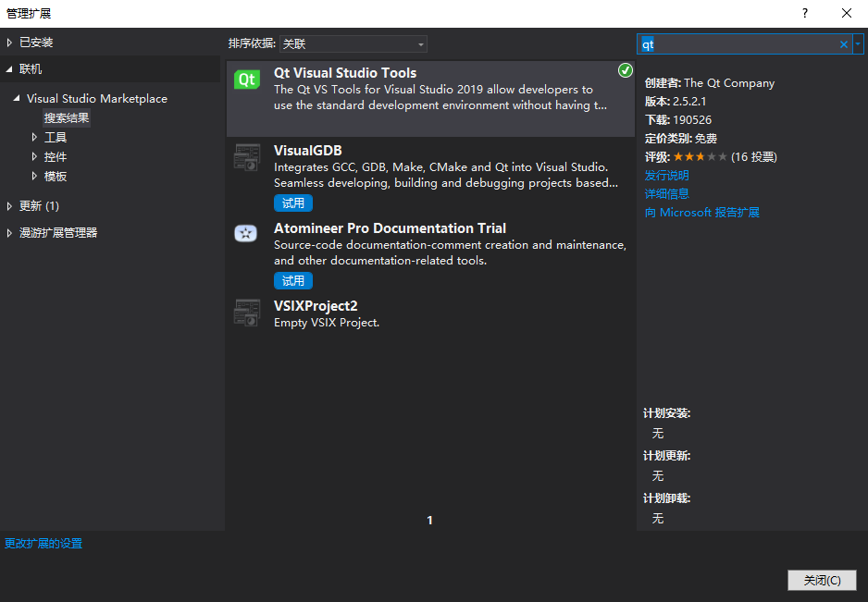Click 试用 button for Atomineer Pro

click(x=292, y=280)
